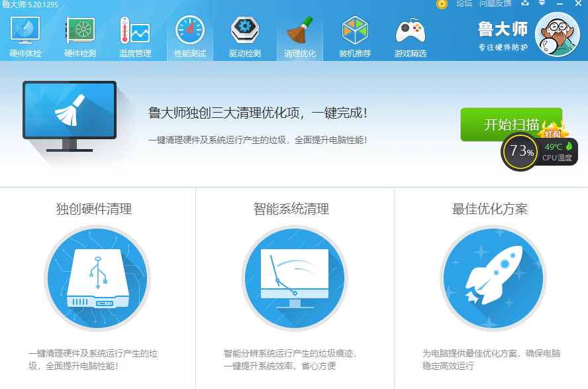Select the 最佳优化方案 rocket graphic
Image resolution: width=588 pixels, height=389 pixels.
coord(493,279)
